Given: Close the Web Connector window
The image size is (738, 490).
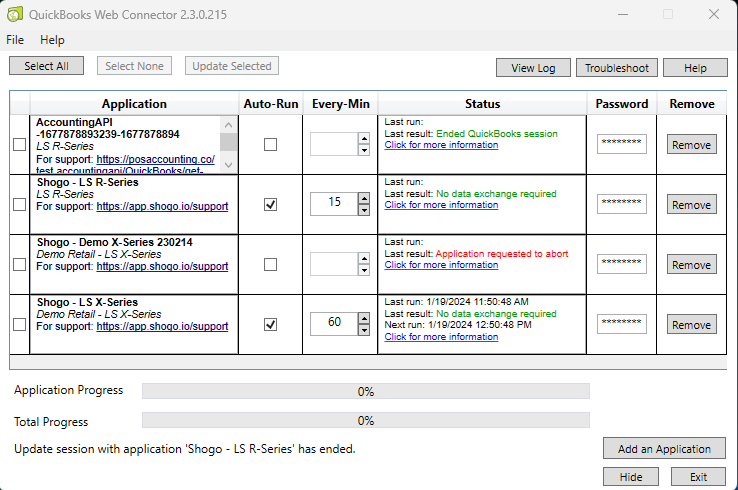Looking at the screenshot, I should [714, 14].
